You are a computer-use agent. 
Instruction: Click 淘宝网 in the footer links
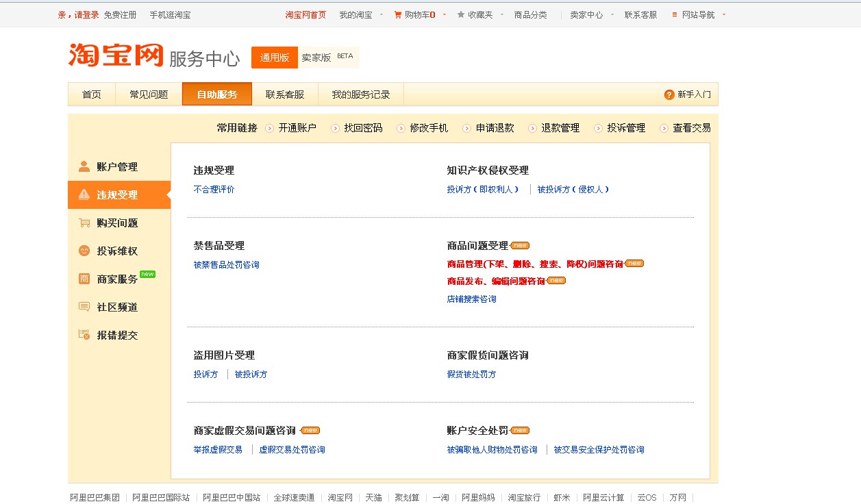pos(340,498)
